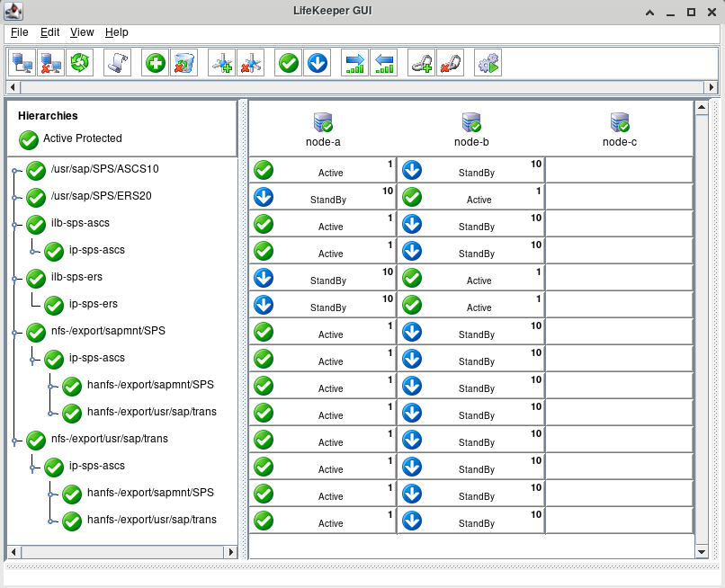Toggle expander of ip-sps-ascs under ilb-sps-ascs
Image resolution: width=725 pixels, height=588 pixels.
tap(32, 252)
